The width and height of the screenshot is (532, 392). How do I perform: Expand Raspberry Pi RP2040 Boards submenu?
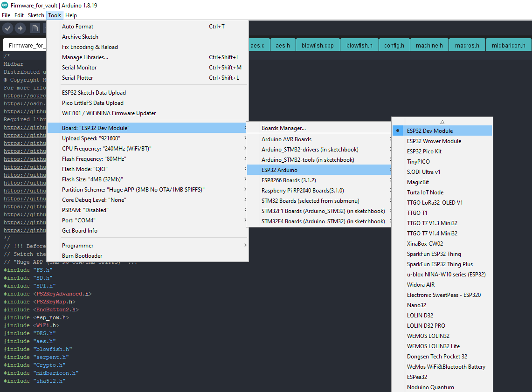(319, 191)
